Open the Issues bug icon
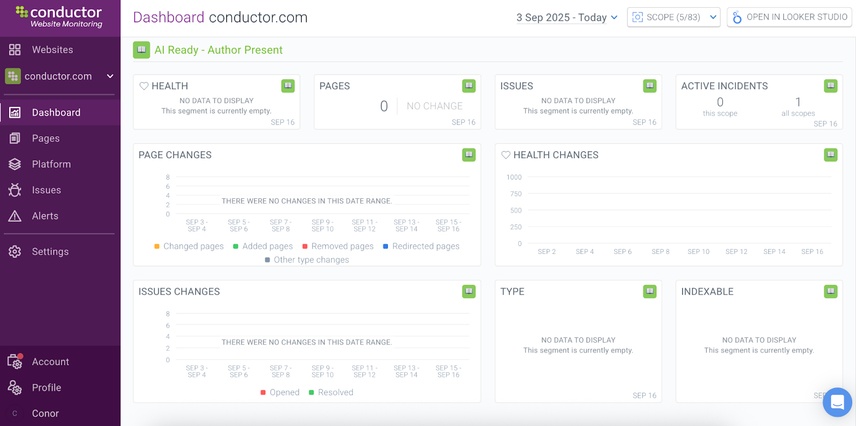Image resolution: width=856 pixels, height=426 pixels. coord(15,190)
